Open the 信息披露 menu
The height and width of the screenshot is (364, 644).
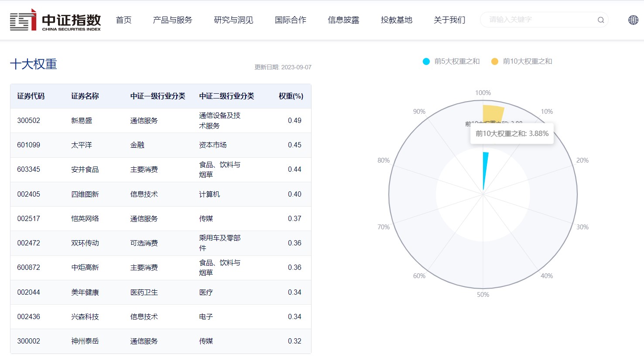click(343, 20)
